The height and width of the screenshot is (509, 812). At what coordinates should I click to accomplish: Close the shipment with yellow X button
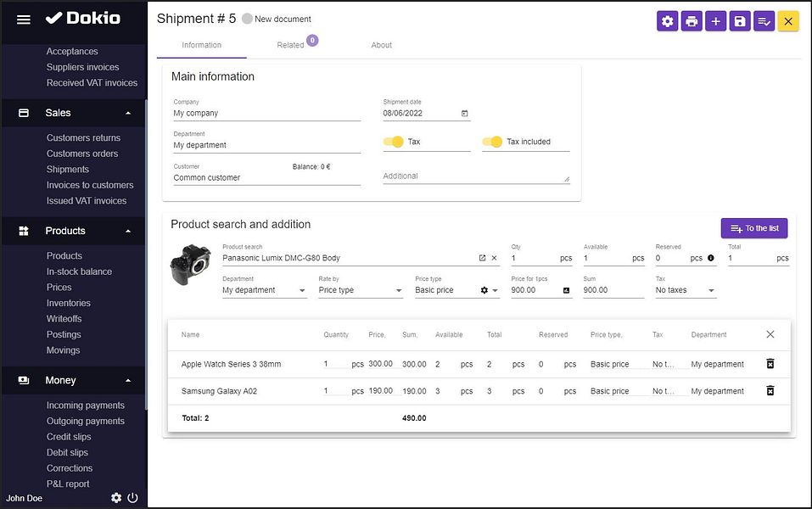(x=788, y=21)
